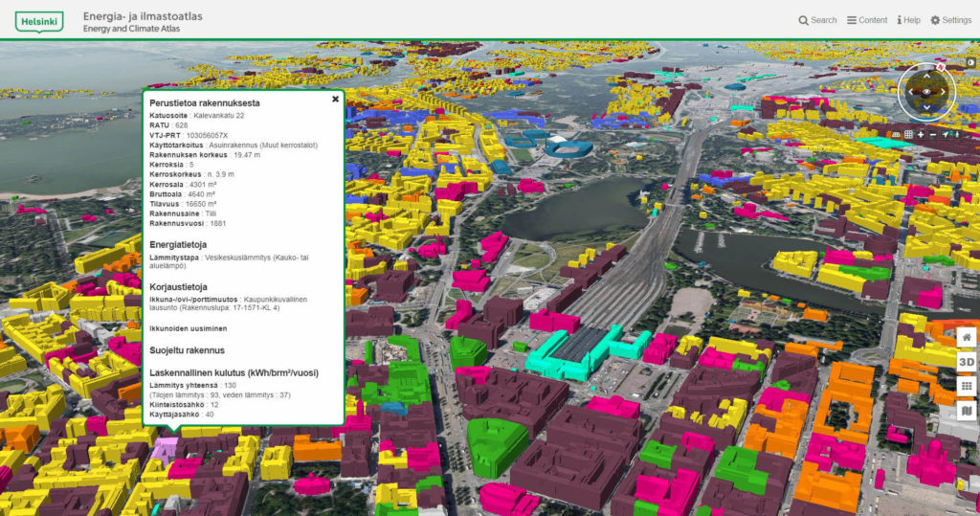The width and height of the screenshot is (980, 516).
Task: Click the pedestrian view icon below compass
Action: pyautogui.click(x=956, y=134)
